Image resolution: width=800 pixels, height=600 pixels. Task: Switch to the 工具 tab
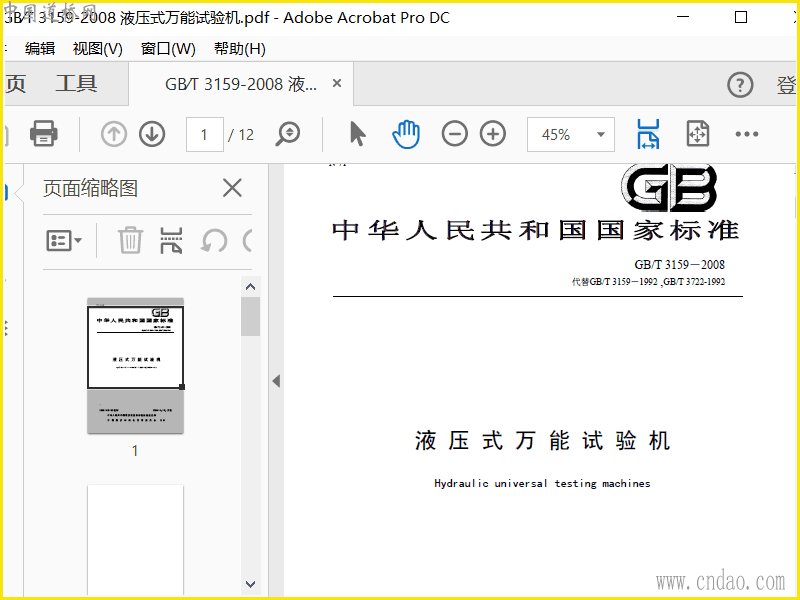[x=76, y=84]
